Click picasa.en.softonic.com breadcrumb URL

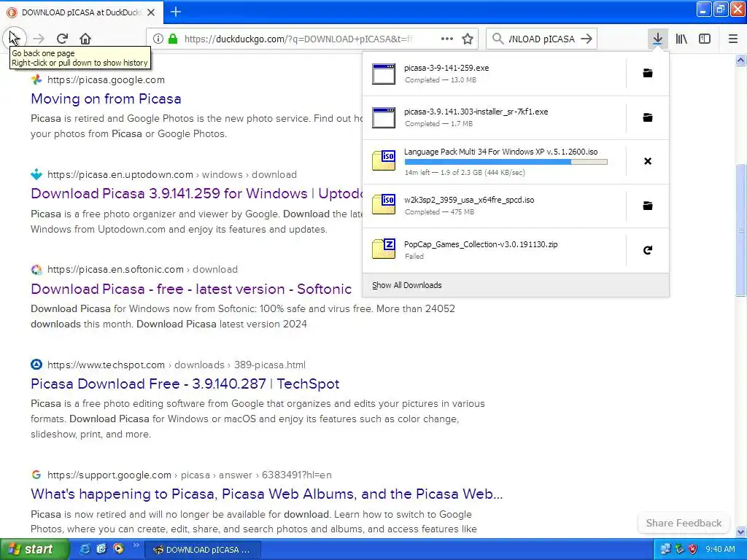point(142,269)
